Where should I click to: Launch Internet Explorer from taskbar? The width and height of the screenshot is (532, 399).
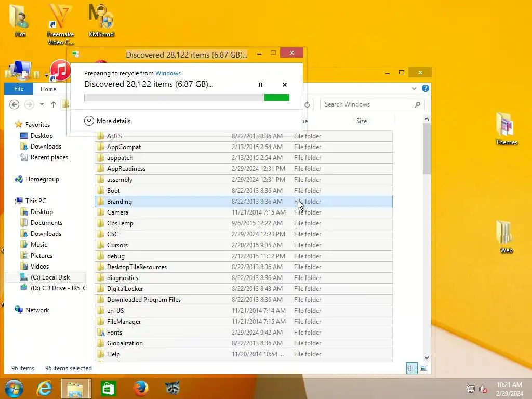tap(44, 389)
